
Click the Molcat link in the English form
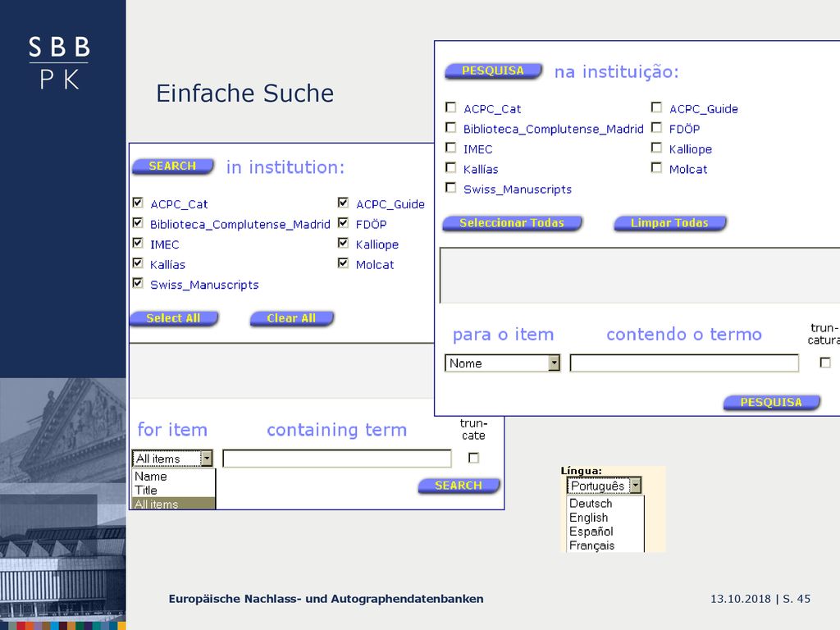(375, 265)
